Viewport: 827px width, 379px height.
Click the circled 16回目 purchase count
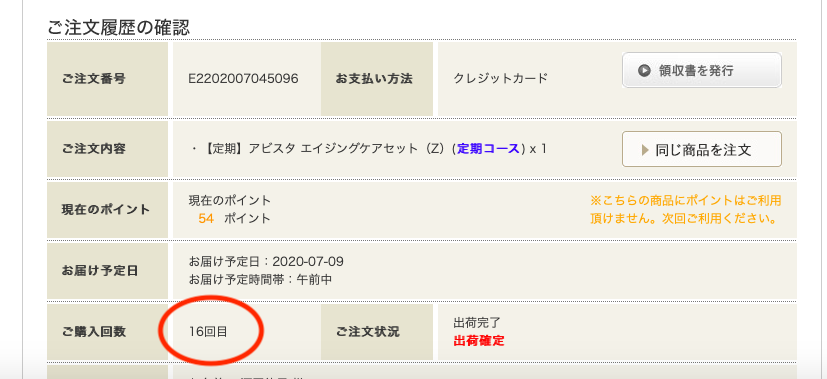[208, 332]
